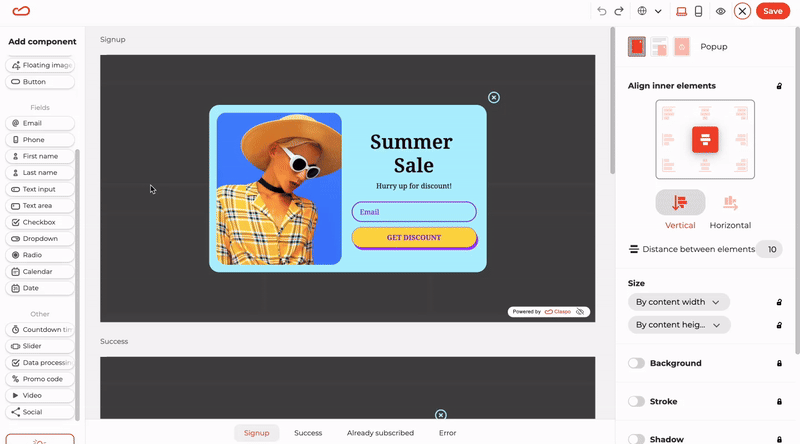Enable the Background toggle

click(636, 363)
